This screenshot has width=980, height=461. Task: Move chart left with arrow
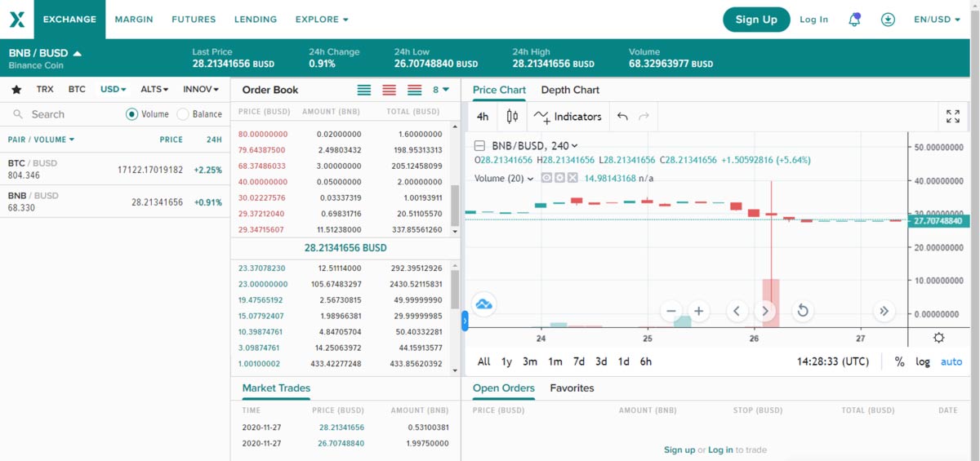point(737,311)
